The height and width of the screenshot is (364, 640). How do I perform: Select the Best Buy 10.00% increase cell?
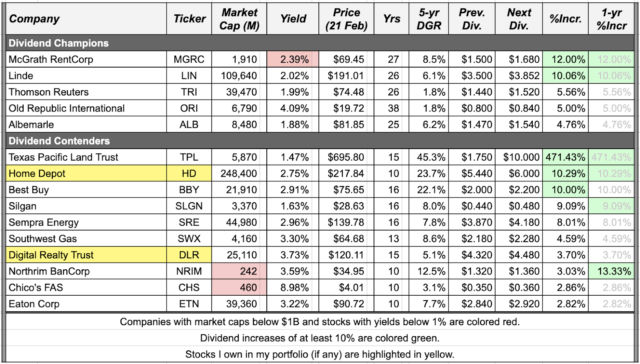[x=565, y=190]
